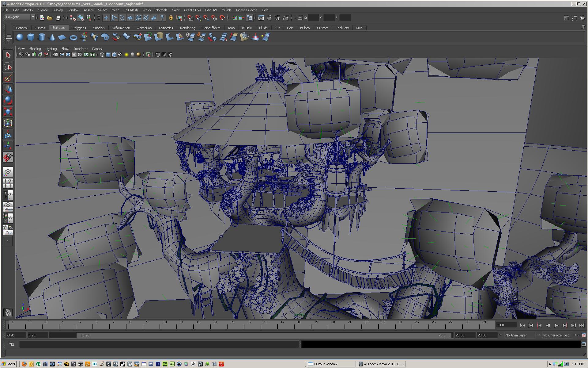The height and width of the screenshot is (368, 588).
Task: Open the absolute transform input mode dropdown
Action: point(295,18)
